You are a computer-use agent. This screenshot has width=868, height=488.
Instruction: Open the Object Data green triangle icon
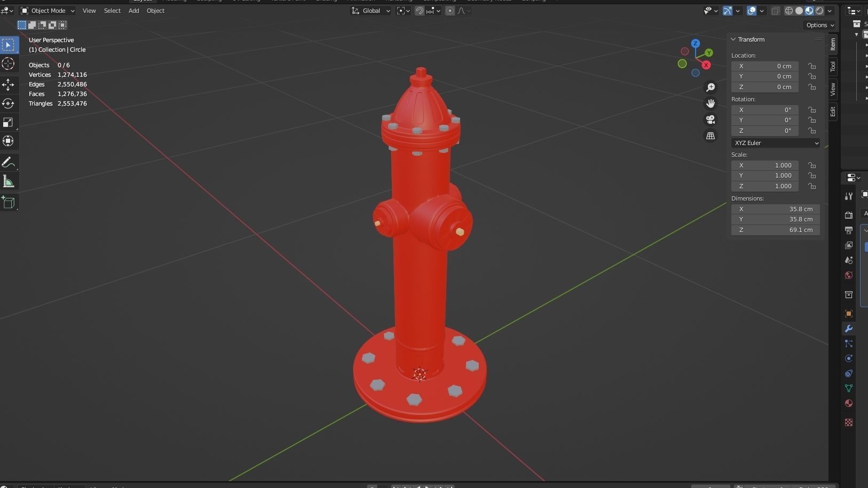coord(848,388)
